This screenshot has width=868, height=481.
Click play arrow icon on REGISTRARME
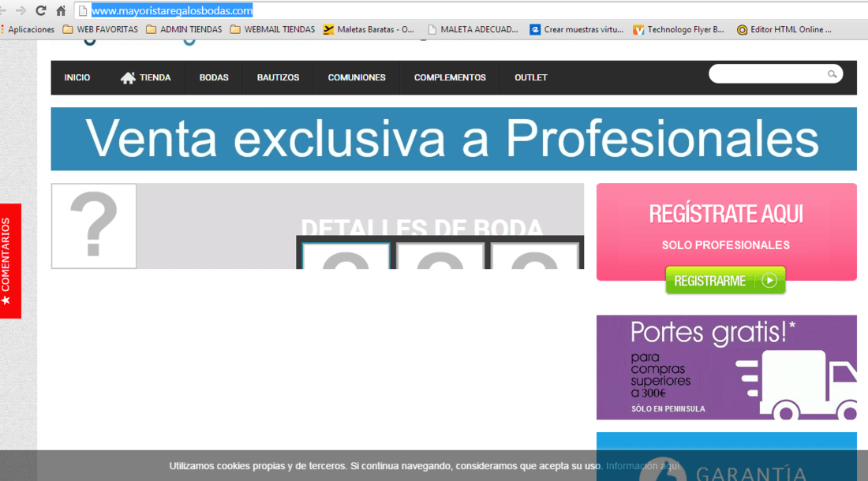pos(769,281)
